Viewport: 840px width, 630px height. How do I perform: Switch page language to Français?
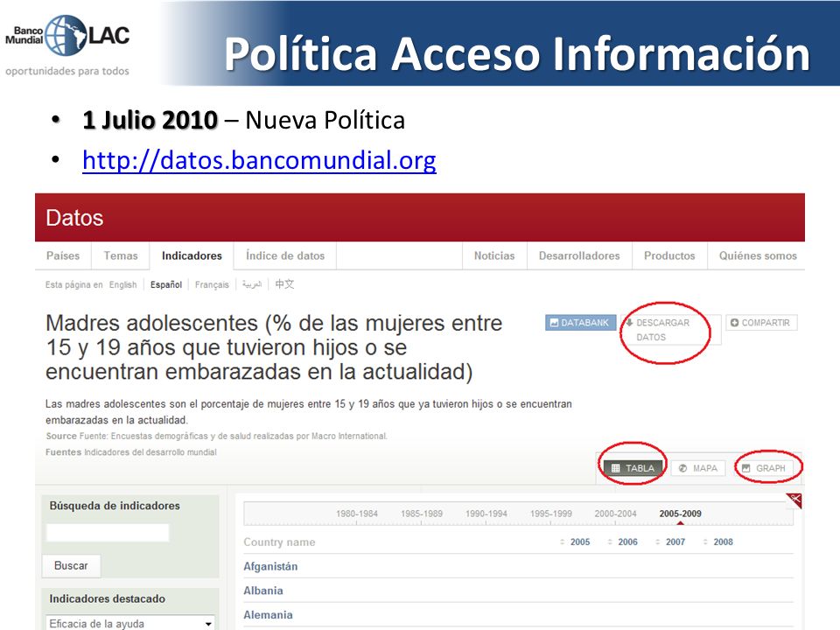tap(212, 285)
